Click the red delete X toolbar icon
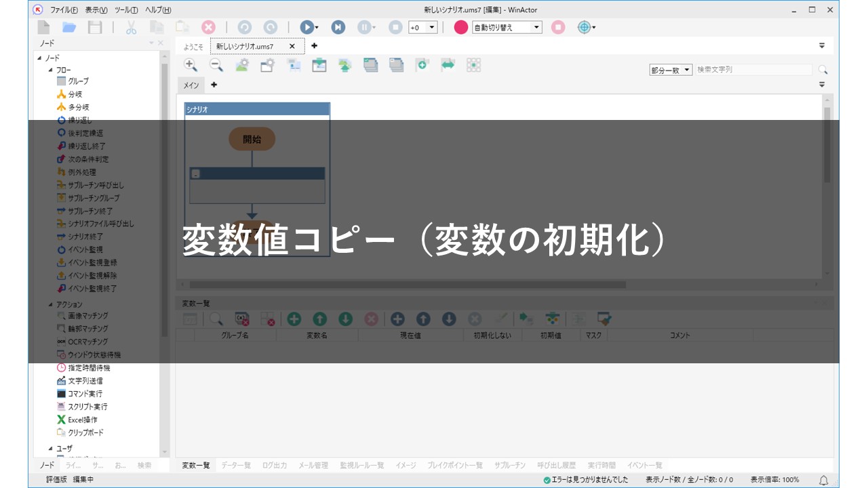This screenshot has width=868, height=488. 208,27
